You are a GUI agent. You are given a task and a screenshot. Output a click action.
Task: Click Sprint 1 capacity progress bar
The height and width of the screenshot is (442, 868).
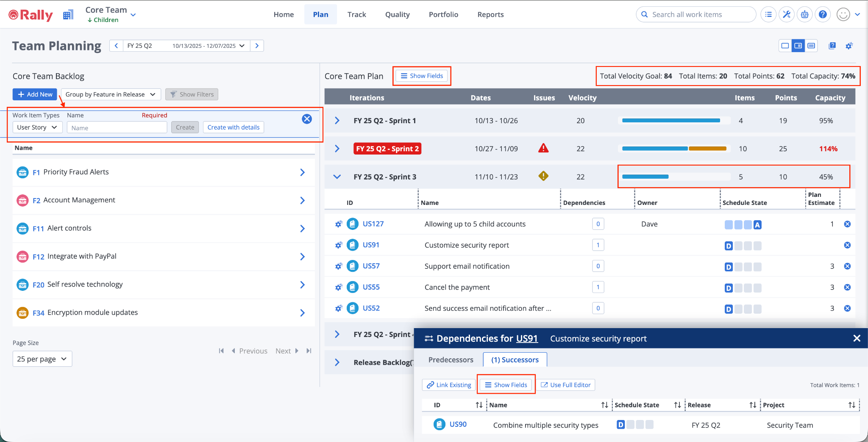674,121
